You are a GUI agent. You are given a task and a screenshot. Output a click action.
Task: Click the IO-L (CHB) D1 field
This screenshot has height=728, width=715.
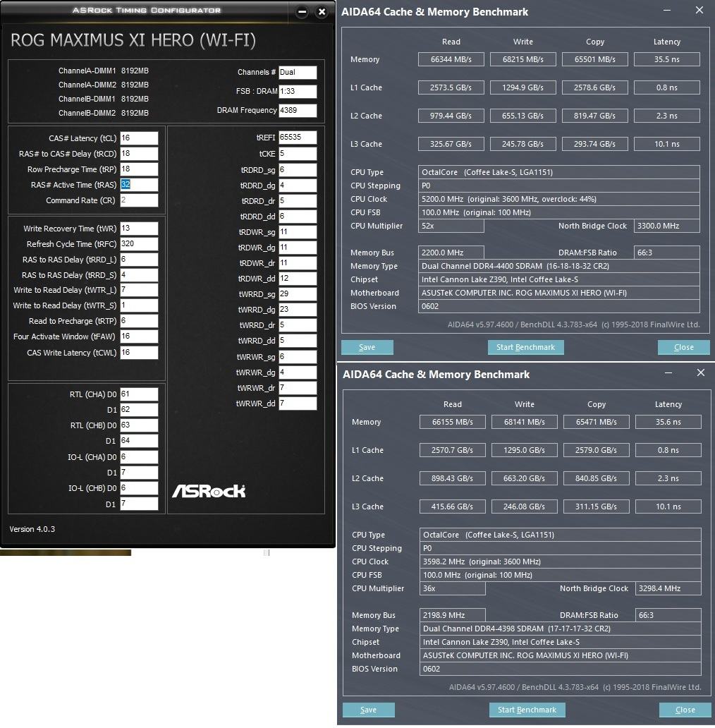(x=139, y=504)
